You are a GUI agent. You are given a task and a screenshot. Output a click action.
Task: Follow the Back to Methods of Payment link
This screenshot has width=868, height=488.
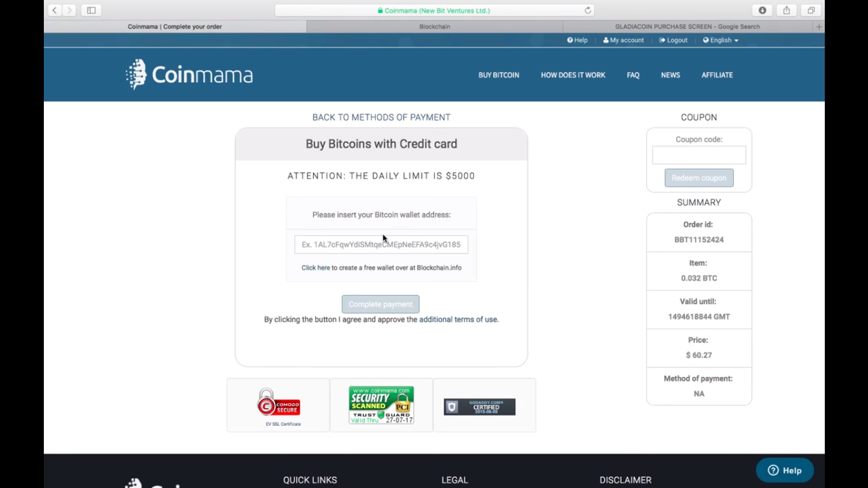(x=381, y=118)
